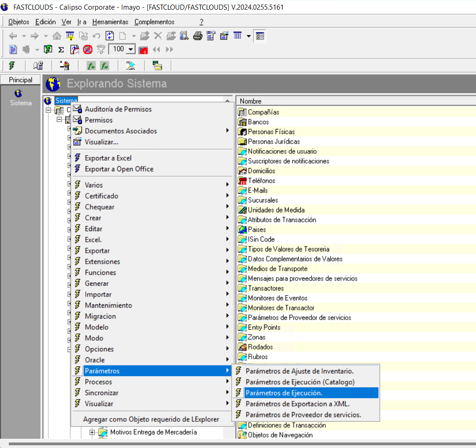476x448 pixels.
Task: Open the dropdown next to greyed puzzle icon
Action: pos(37,50)
